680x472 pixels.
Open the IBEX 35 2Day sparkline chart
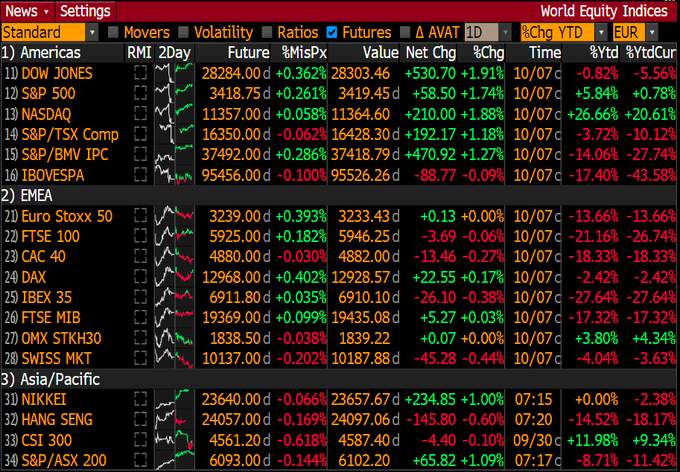click(174, 297)
